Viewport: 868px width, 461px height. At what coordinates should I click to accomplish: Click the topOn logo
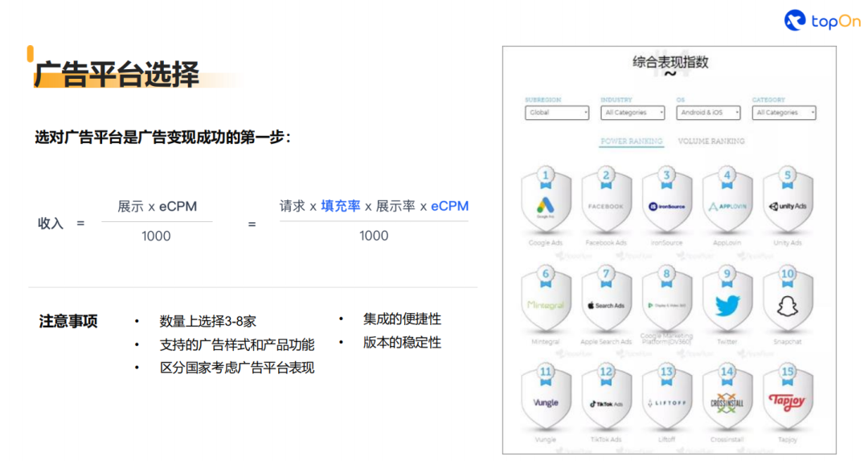823,20
